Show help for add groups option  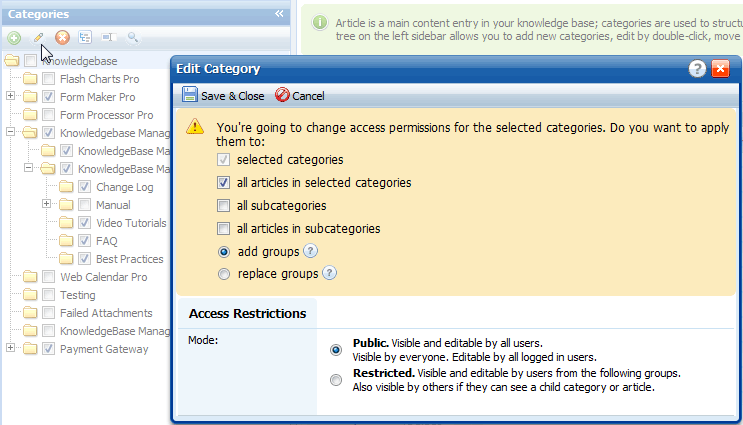[310, 251]
